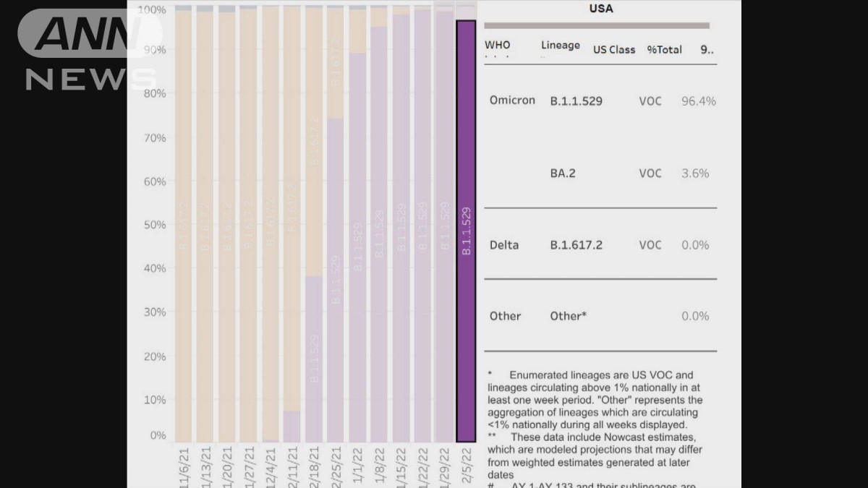Image resolution: width=868 pixels, height=488 pixels.
Task: Click the purple portion of the 1/1/22 bar
Action: (x=357, y=246)
